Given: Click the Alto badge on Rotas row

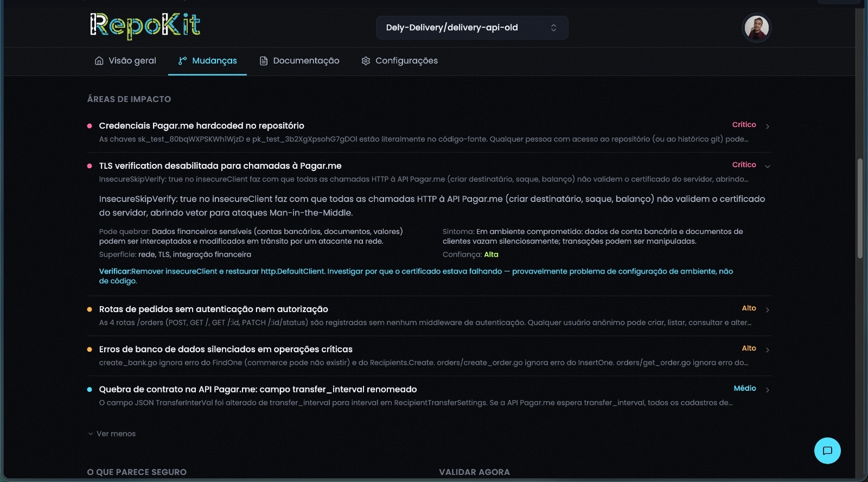Looking at the screenshot, I should click(749, 308).
